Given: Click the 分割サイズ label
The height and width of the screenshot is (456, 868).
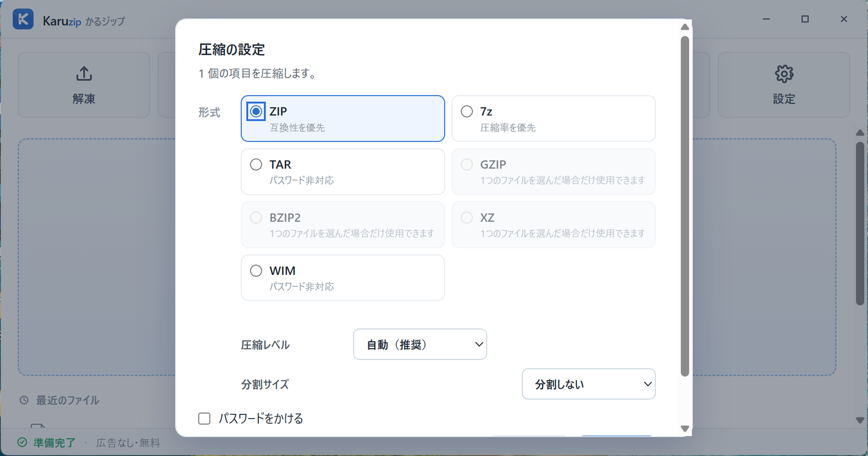Looking at the screenshot, I should coord(265,384).
